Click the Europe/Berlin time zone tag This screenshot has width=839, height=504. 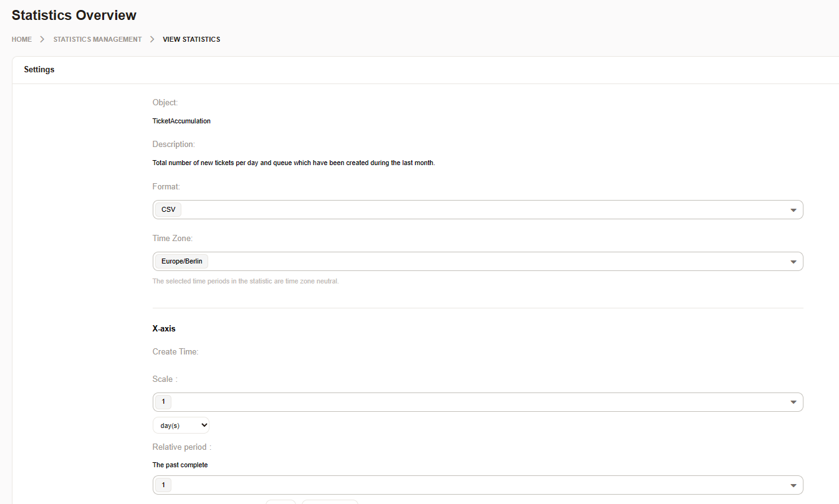[181, 262]
